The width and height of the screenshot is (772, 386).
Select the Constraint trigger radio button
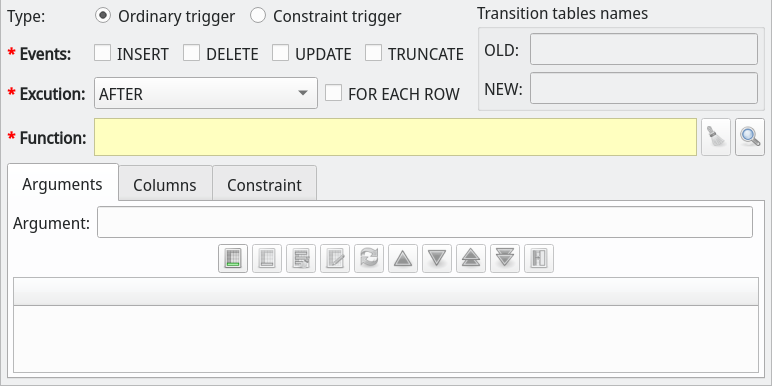257,16
